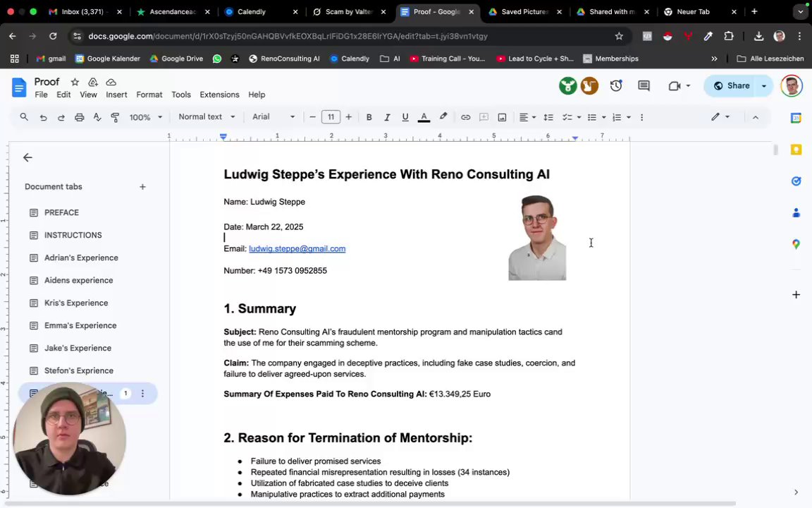This screenshot has height=508, width=812.
Task: Open the Extensions menu
Action: tap(220, 95)
